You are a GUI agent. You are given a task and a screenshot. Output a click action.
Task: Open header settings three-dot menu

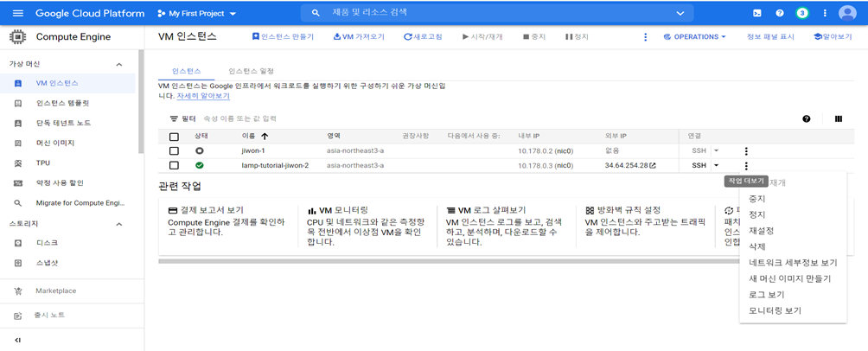pos(825,13)
